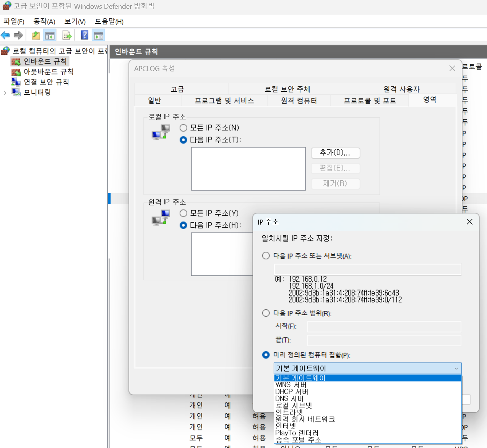Click the 편집(E)... button for local IP
This screenshot has width=487, height=448.
point(335,168)
